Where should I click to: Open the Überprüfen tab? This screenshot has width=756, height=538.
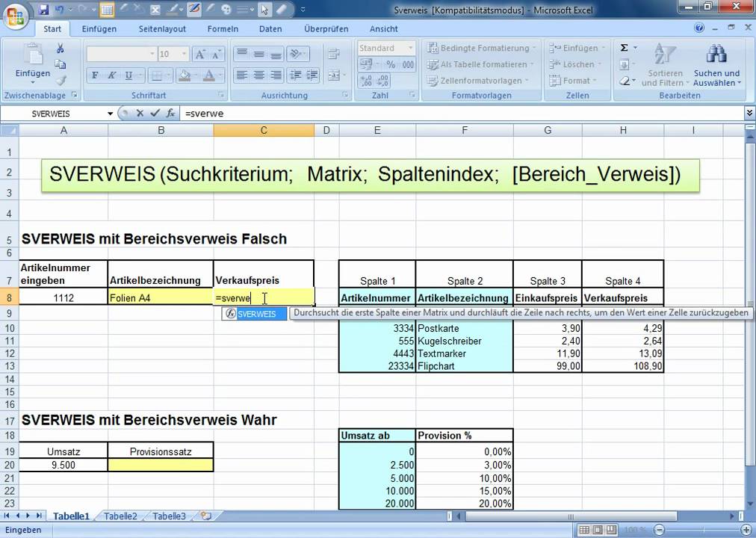[x=326, y=29]
